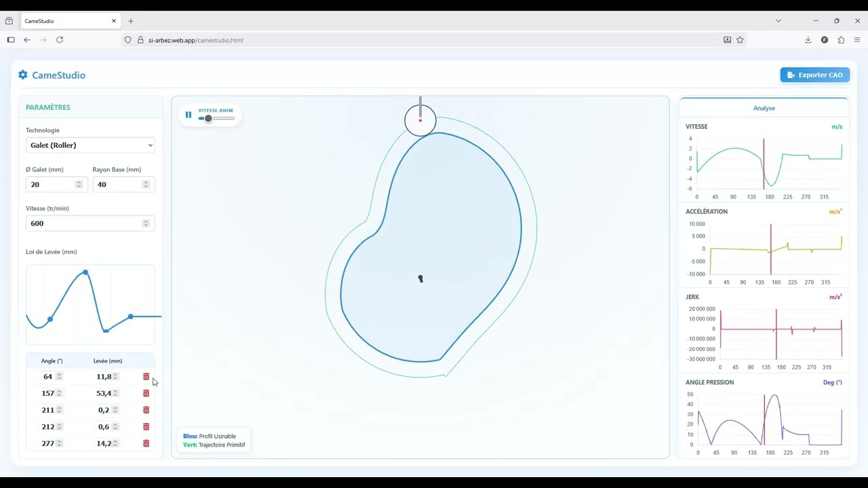The width and height of the screenshot is (868, 488).
Task: Open a new browser tab
Action: click(131, 21)
